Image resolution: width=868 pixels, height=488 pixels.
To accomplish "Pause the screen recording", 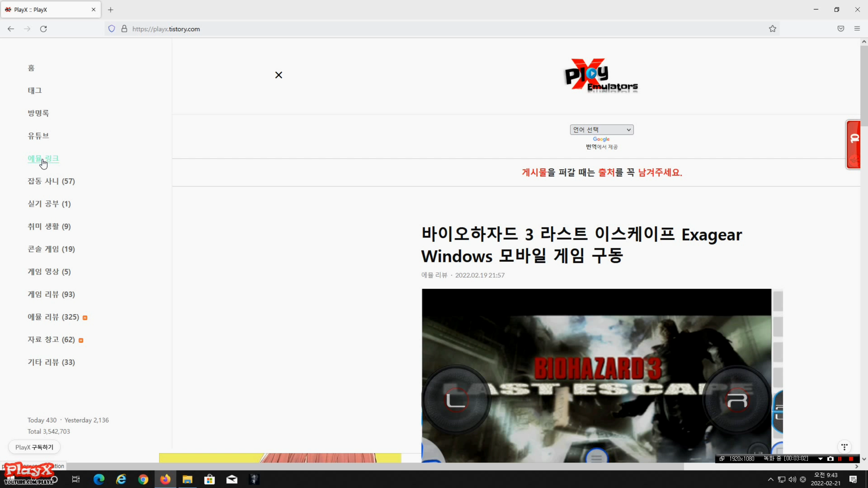I will (x=840, y=459).
